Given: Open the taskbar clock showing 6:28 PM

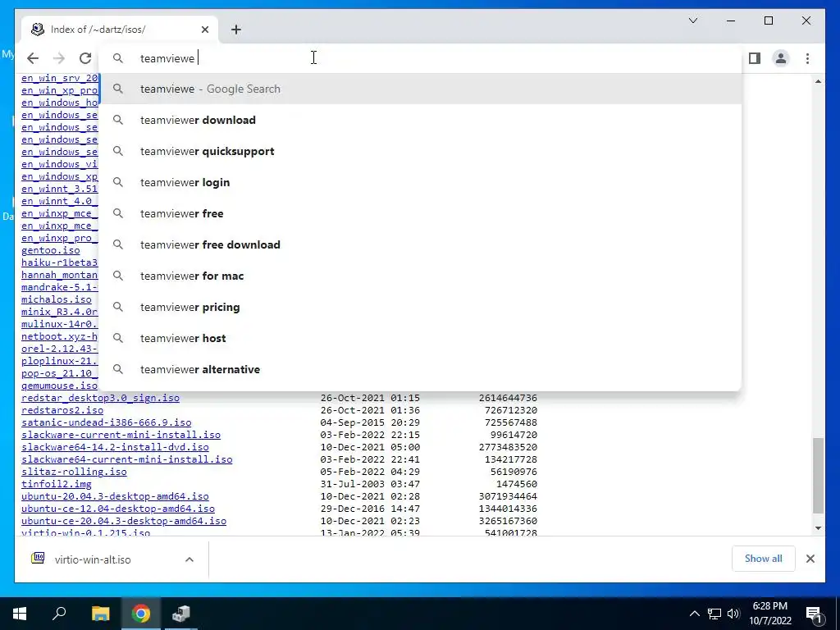Looking at the screenshot, I should coord(770,614).
